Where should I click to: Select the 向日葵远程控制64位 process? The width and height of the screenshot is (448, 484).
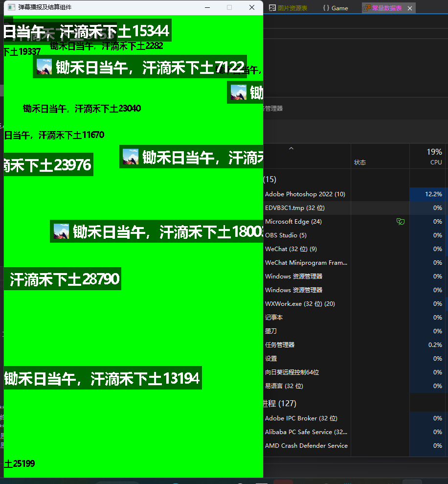292,372
